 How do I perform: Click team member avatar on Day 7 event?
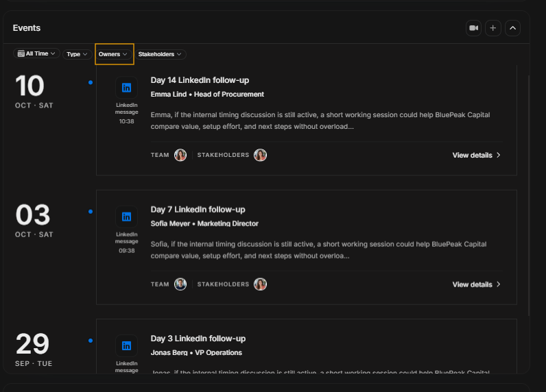click(180, 284)
